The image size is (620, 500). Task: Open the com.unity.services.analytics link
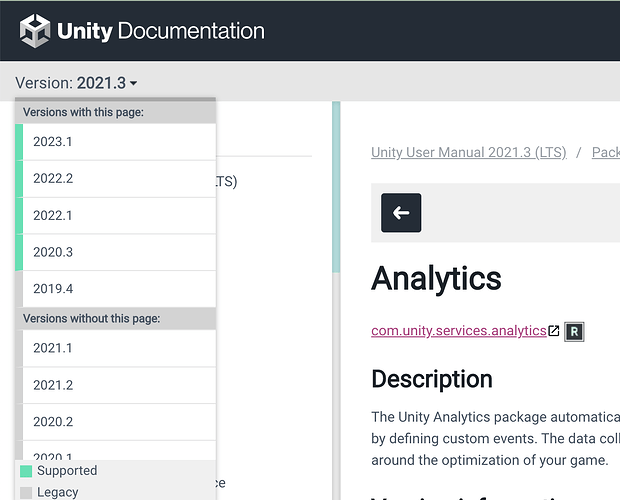[458, 331]
